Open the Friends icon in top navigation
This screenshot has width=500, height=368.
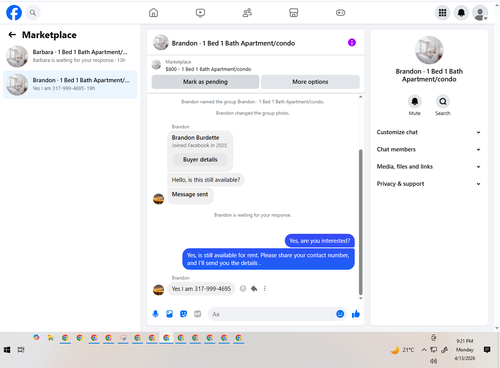pos(247,13)
